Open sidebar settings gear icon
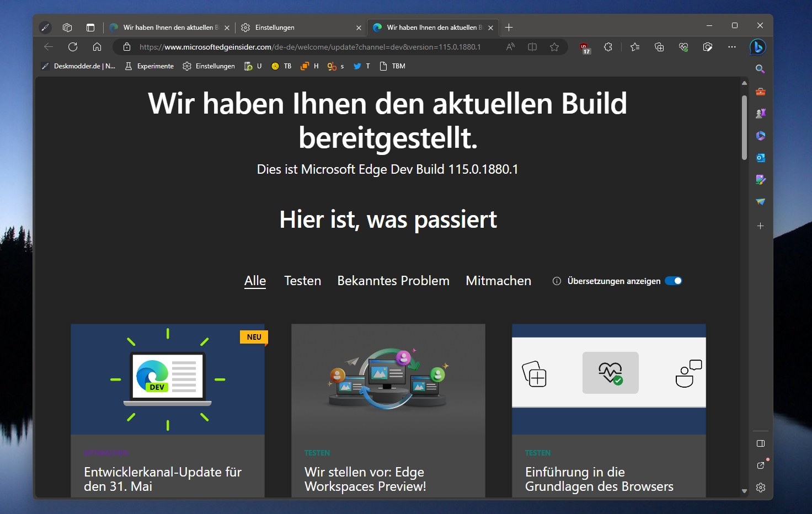The width and height of the screenshot is (812, 514). tap(760, 488)
